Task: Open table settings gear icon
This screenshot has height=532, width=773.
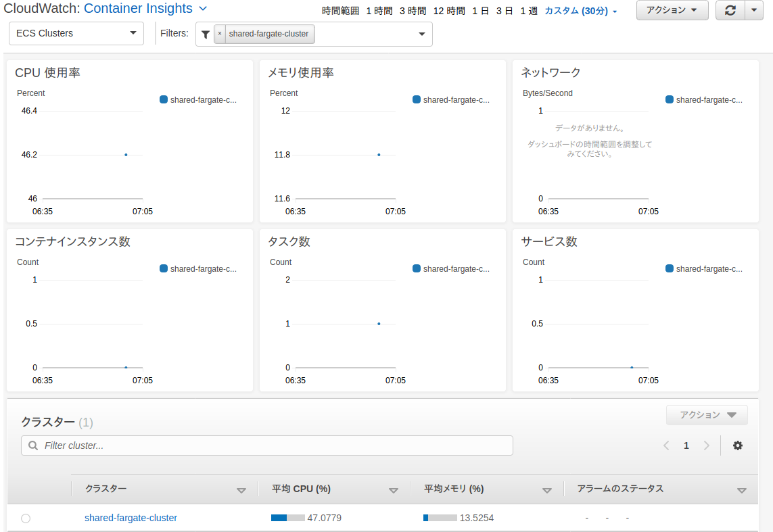Action: tap(738, 445)
